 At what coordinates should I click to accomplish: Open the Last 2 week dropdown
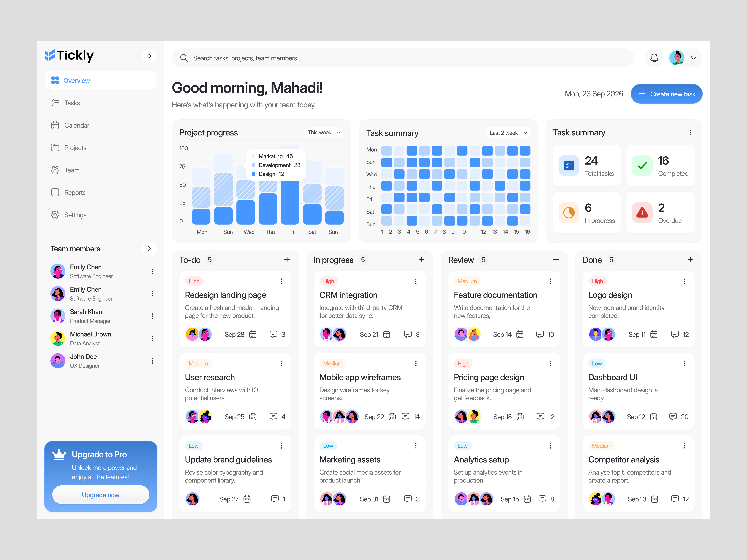point(508,133)
